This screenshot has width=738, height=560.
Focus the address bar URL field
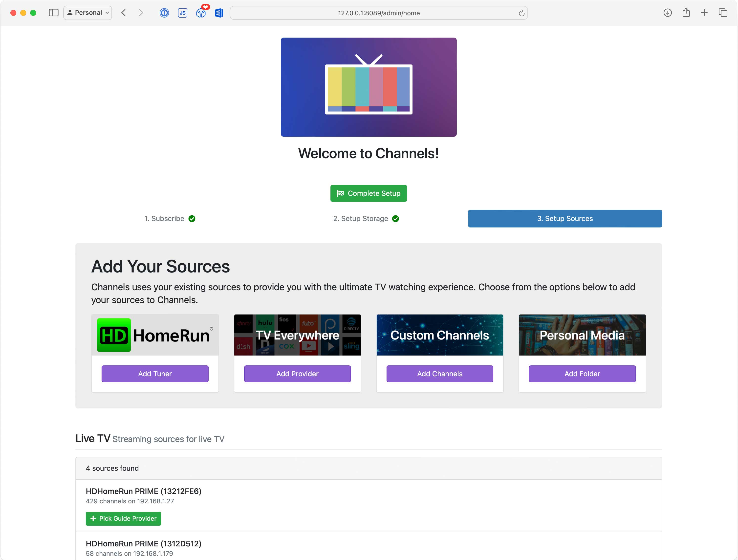tap(378, 13)
